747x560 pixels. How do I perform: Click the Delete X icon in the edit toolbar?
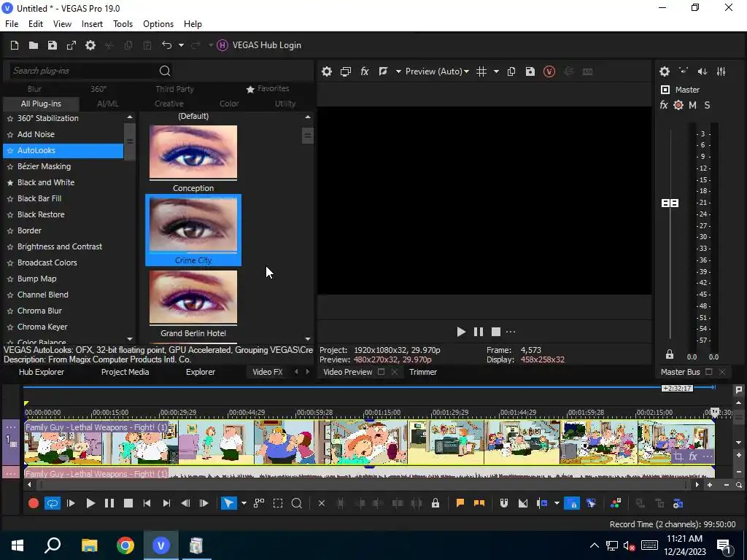coord(322,503)
